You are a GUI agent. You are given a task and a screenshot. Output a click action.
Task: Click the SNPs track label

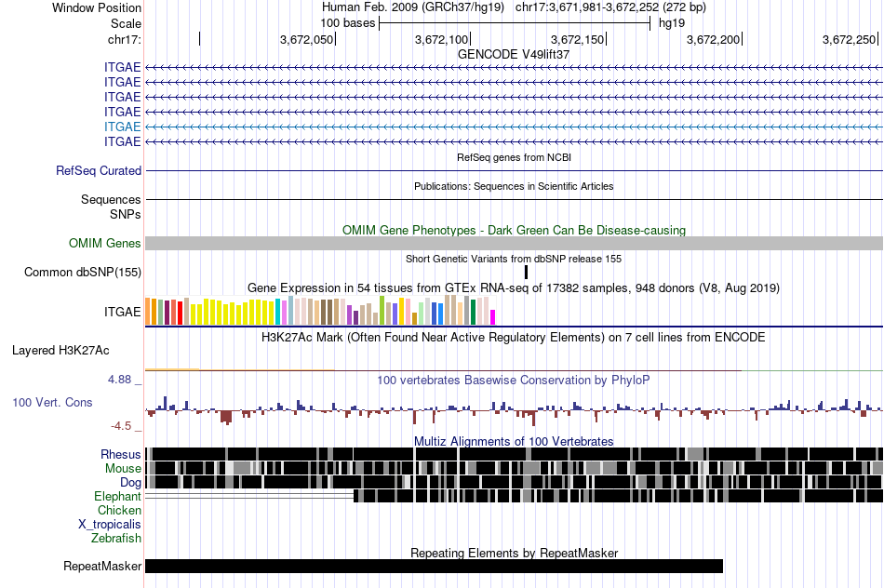click(x=126, y=214)
